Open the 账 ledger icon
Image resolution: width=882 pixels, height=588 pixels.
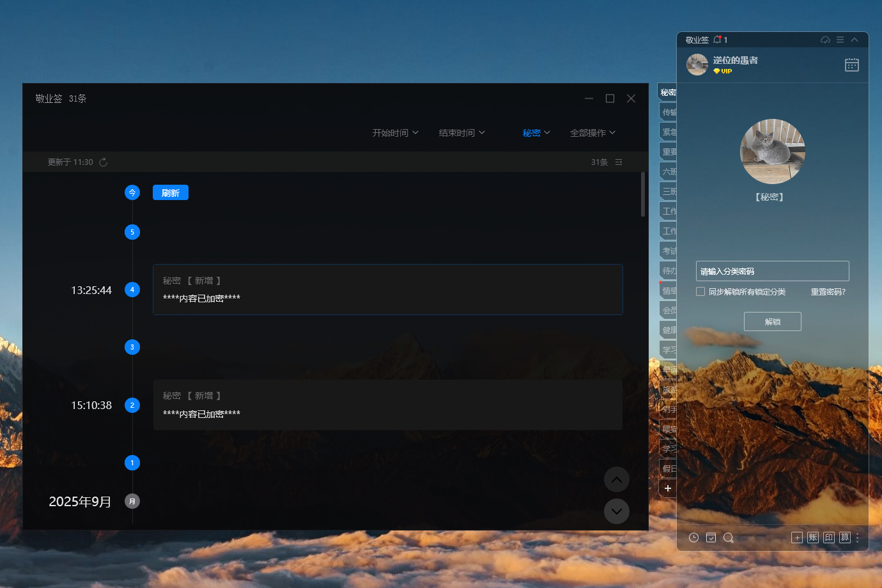click(x=813, y=538)
